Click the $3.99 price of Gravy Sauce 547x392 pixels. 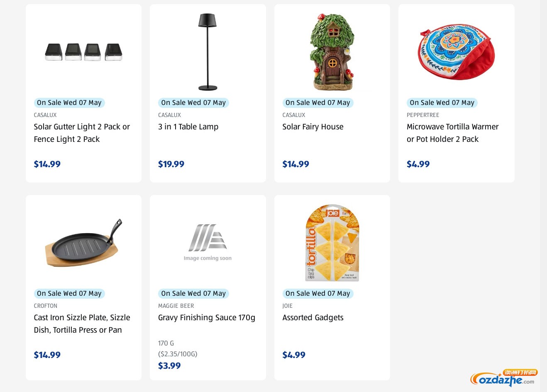(169, 365)
